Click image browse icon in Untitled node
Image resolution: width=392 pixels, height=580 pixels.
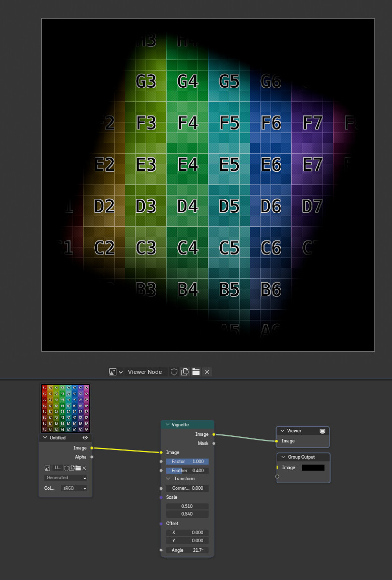click(x=47, y=468)
